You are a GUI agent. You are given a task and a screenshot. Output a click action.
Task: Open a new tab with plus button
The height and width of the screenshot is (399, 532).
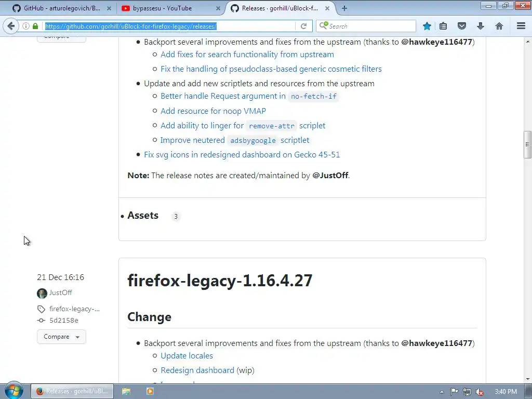(344, 8)
